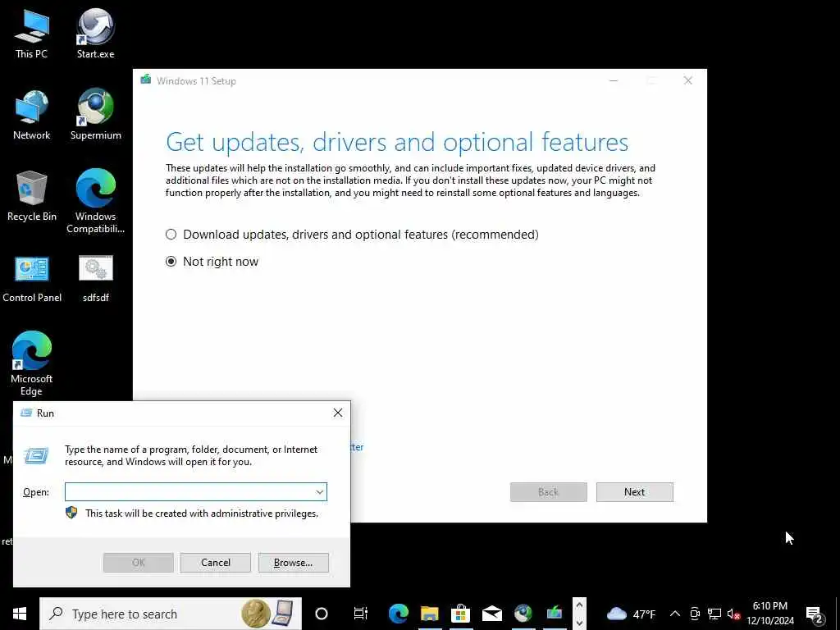The height and width of the screenshot is (630, 840).
Task: Select the Recycle Bin icon
Action: coord(32,196)
